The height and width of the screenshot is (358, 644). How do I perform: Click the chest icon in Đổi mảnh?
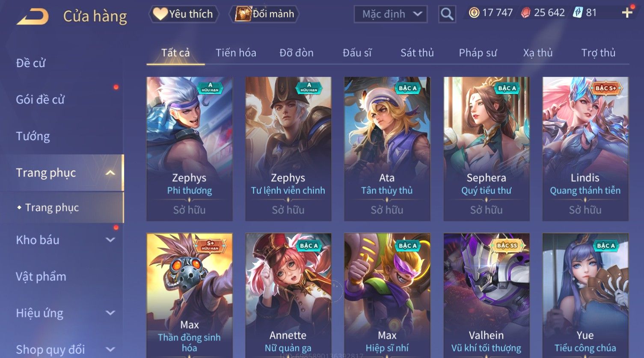click(x=243, y=14)
